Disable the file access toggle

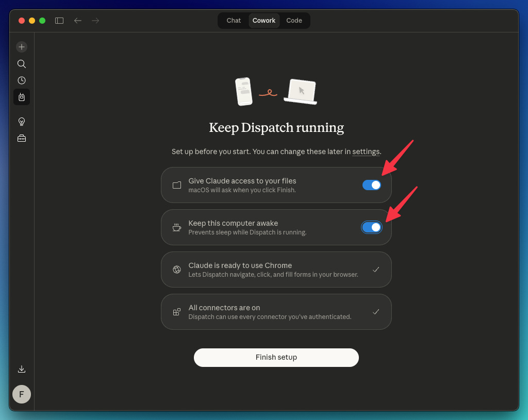click(x=372, y=185)
